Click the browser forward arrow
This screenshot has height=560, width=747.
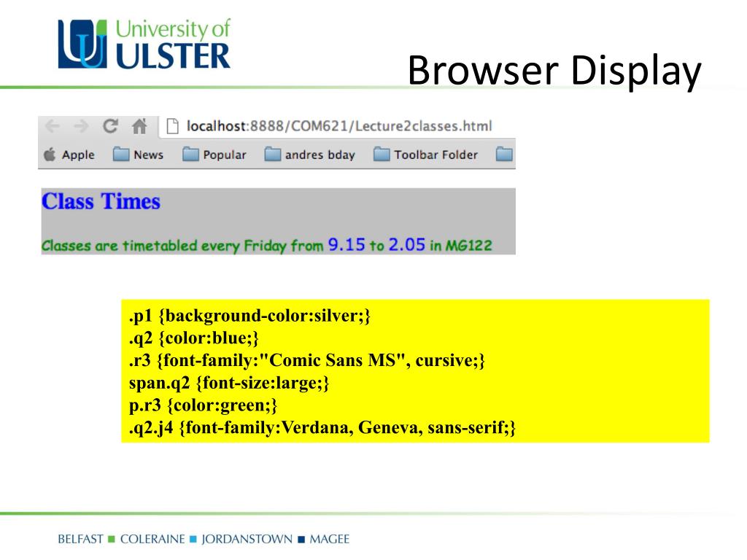coord(82,126)
